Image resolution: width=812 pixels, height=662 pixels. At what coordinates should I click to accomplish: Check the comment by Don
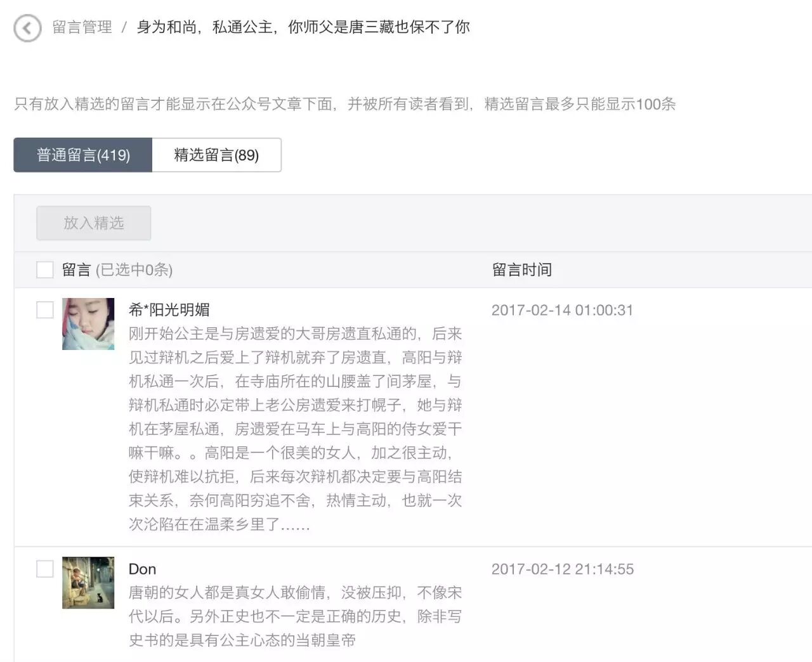(45, 569)
